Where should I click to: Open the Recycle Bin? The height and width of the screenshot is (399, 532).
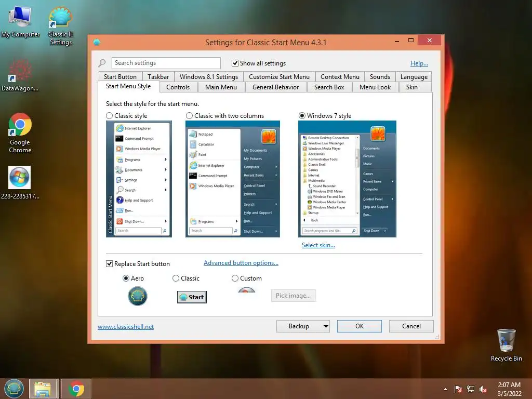tap(506, 345)
